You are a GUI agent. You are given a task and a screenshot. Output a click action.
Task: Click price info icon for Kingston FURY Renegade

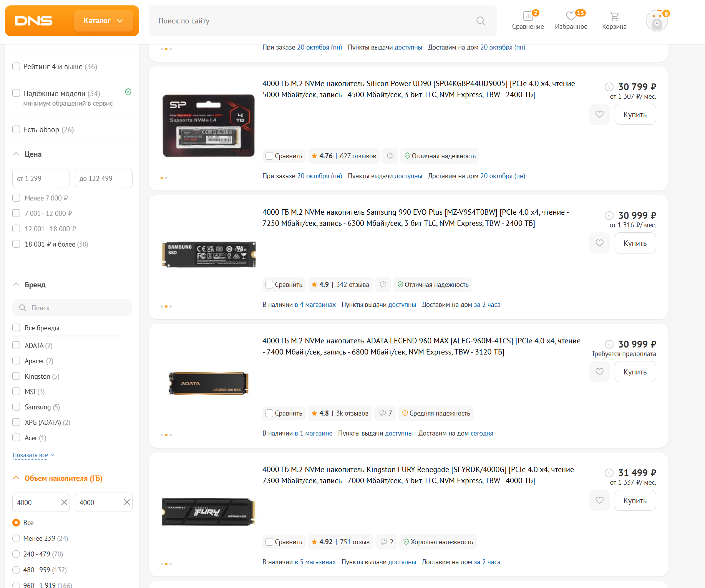[x=609, y=473]
